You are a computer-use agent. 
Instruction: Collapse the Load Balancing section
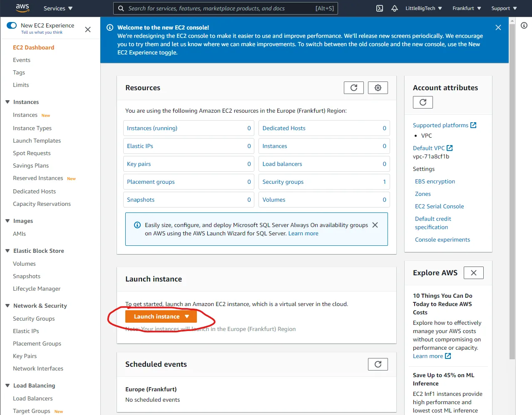click(7, 385)
